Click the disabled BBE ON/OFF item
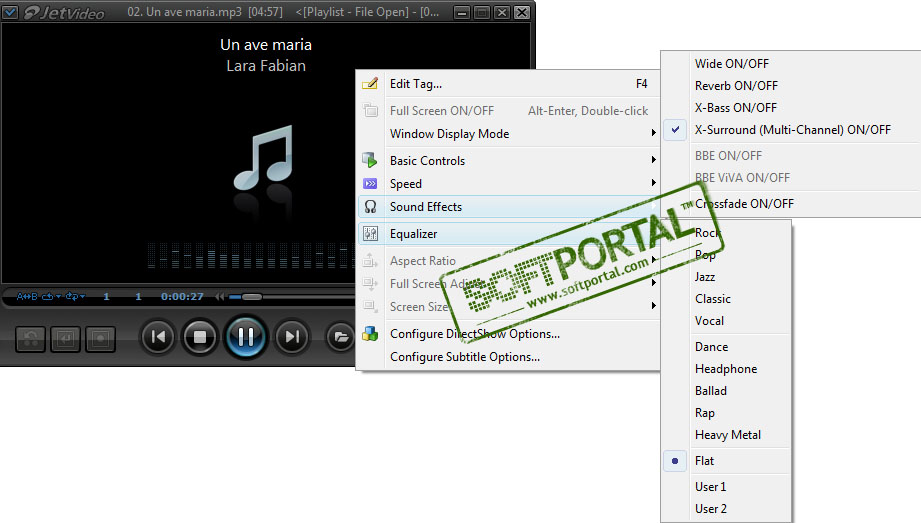 pos(728,156)
